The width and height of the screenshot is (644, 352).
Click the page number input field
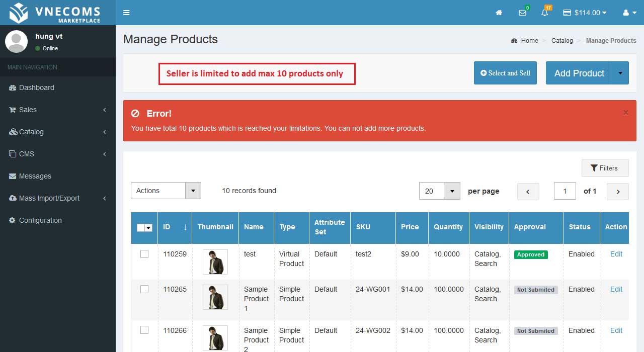pyautogui.click(x=565, y=191)
